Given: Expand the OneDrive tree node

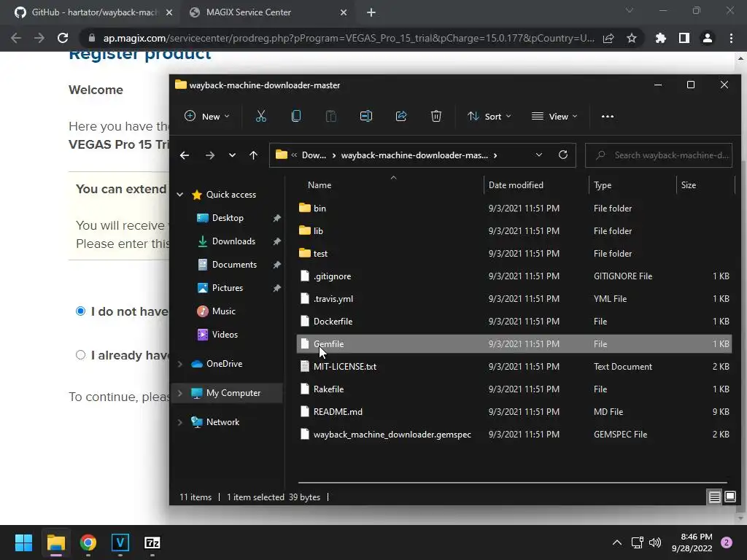Looking at the screenshot, I should [180, 364].
